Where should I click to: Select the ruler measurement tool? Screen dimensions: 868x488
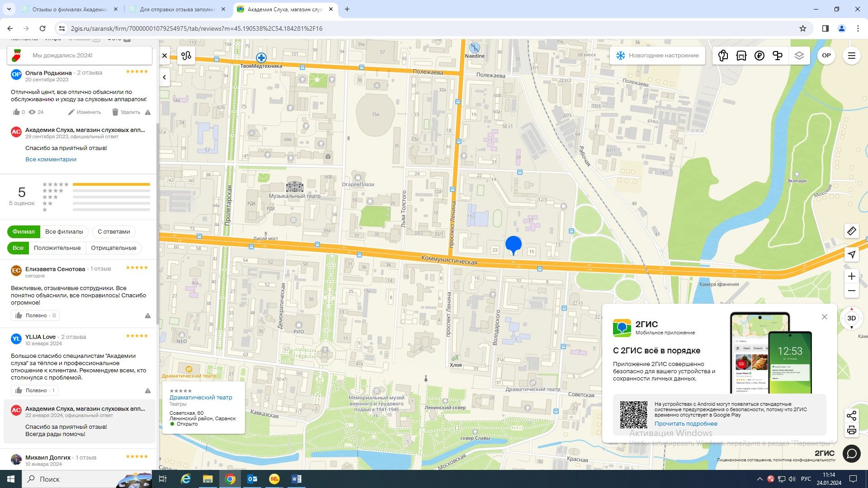tap(851, 231)
